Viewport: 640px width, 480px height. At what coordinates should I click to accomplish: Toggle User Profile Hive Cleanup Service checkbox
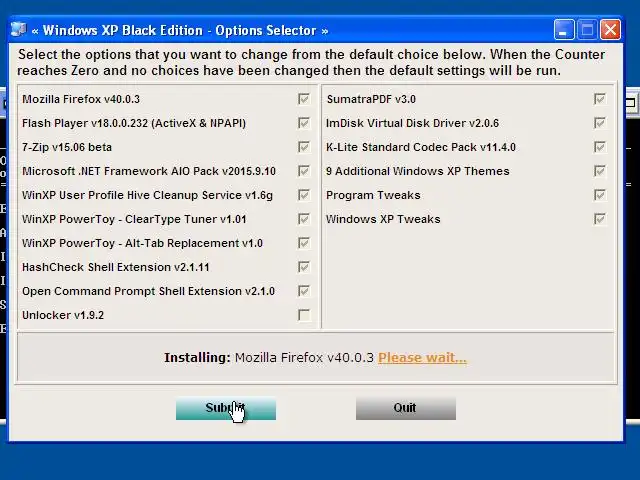(304, 195)
